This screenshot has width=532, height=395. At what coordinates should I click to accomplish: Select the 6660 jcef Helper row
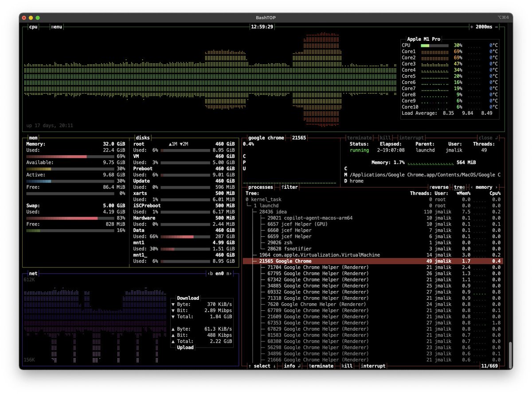[372, 231]
